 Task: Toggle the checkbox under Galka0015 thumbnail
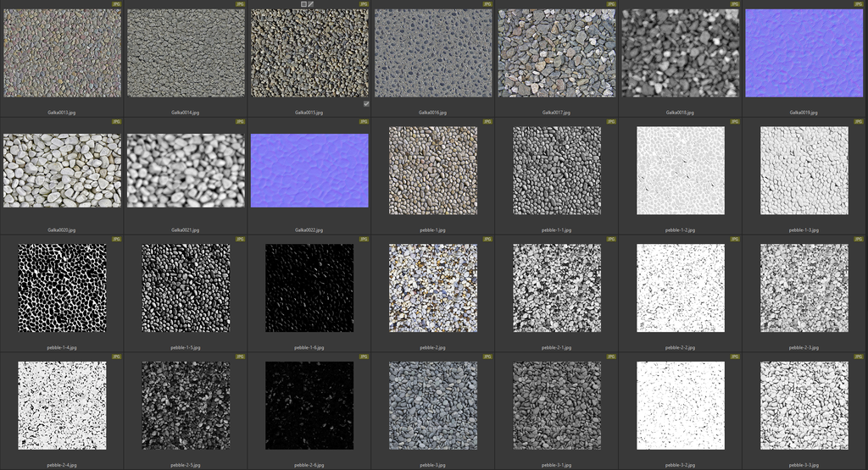point(366,103)
